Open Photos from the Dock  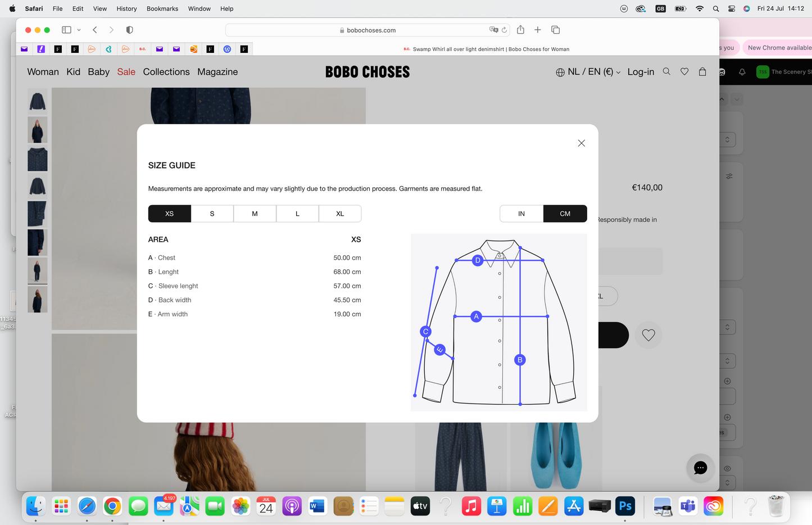241,506
